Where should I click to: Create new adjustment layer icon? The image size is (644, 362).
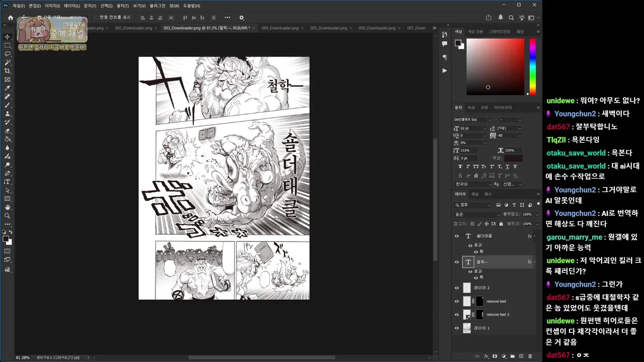pos(504,356)
